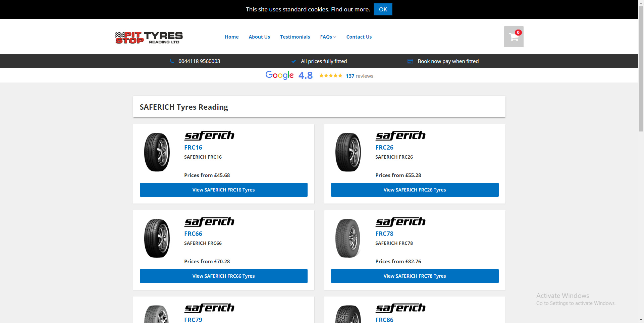This screenshot has height=323, width=644.
Task: Click the Prices from £70.28 text
Action: (207, 261)
